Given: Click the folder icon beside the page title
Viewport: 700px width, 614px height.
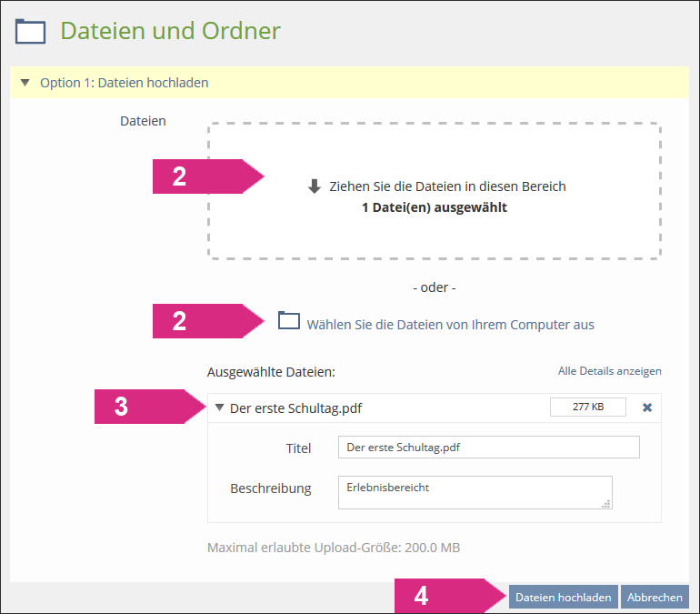Looking at the screenshot, I should point(30,31).
